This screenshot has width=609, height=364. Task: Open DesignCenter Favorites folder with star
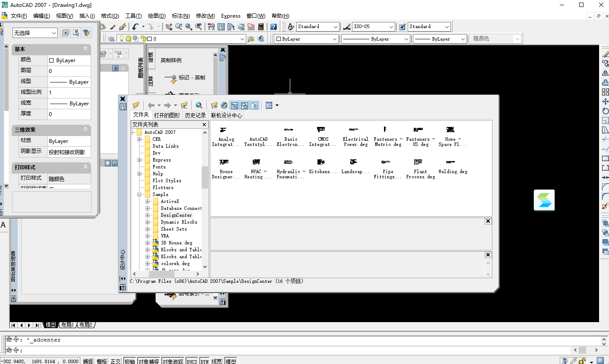click(214, 105)
